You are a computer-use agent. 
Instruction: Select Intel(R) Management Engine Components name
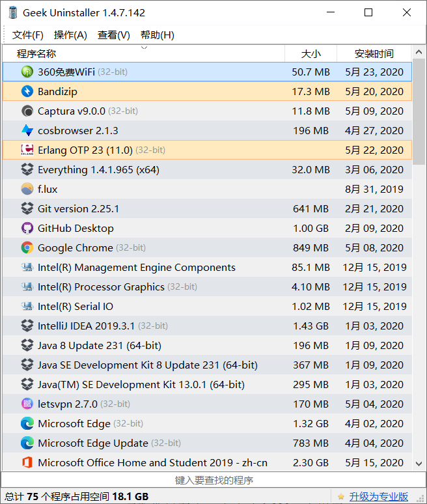pos(137,268)
